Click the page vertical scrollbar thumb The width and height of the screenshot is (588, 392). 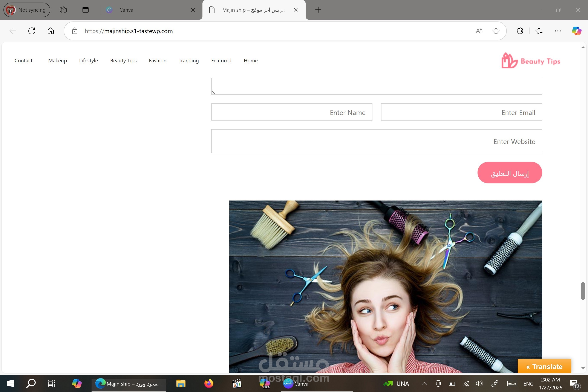pyautogui.click(x=583, y=291)
